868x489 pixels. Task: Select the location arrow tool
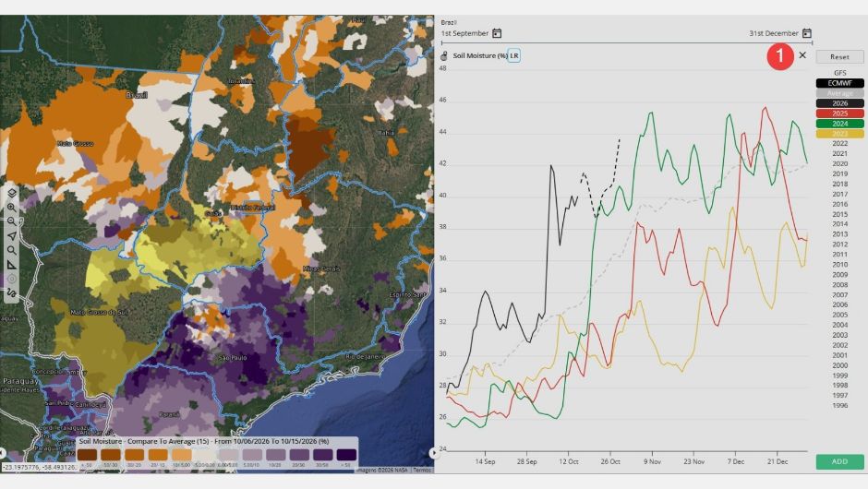coord(12,236)
